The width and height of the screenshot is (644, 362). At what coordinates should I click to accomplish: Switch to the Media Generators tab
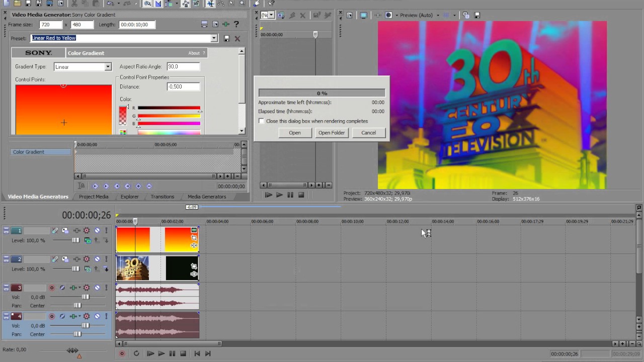coord(207,197)
